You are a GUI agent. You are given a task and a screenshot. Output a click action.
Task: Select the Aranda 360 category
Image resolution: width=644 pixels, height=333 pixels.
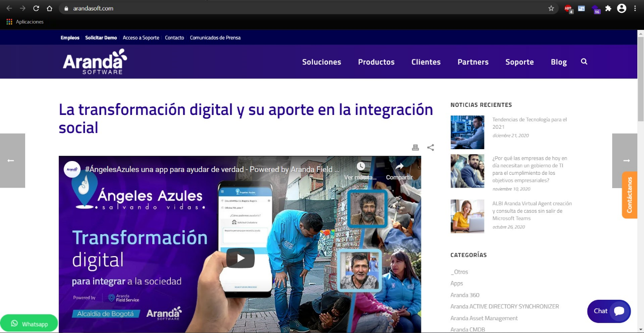[x=465, y=295]
